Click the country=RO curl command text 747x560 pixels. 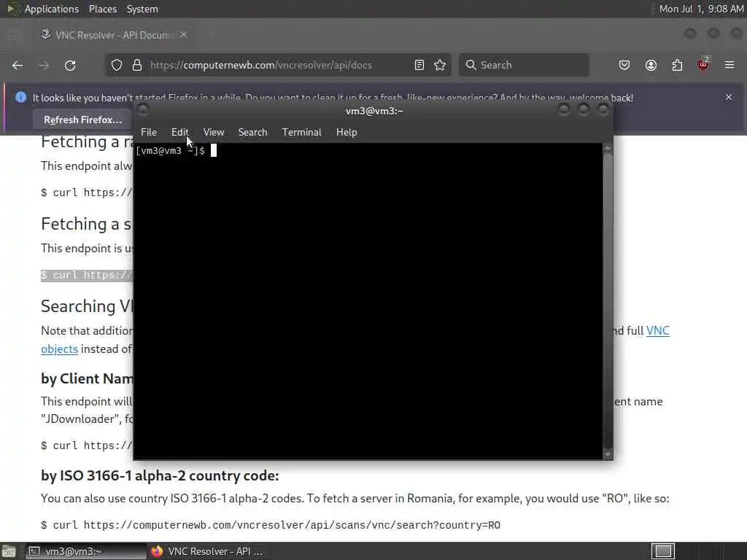coord(270,525)
